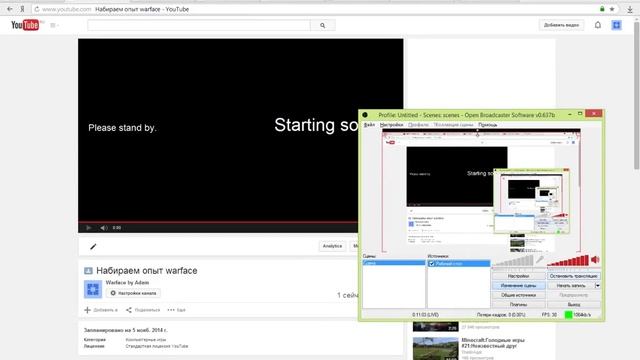Click 'Остановить трансляцию' in OBS
The height and width of the screenshot is (360, 640).
pyautogui.click(x=573, y=276)
